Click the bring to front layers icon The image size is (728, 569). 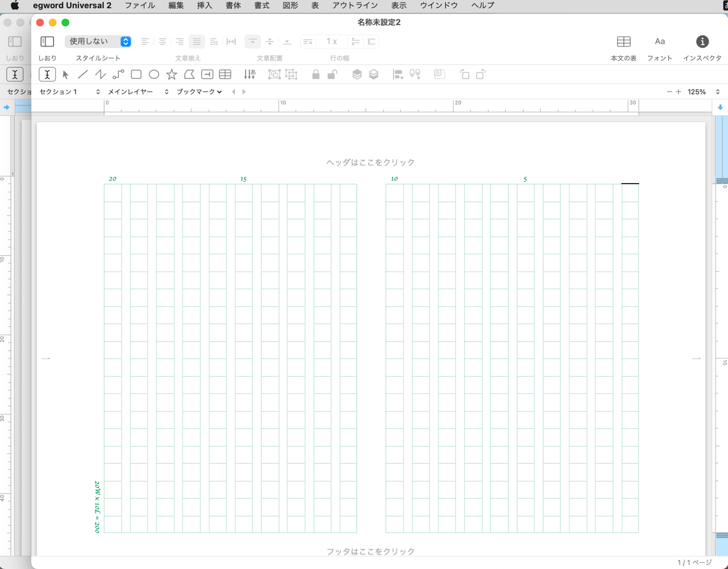pos(357,74)
